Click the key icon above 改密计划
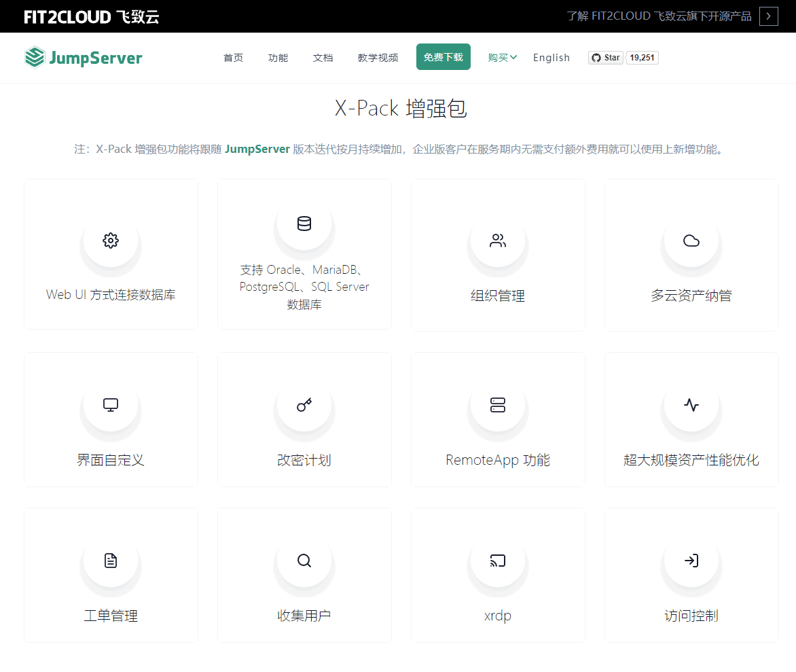Image resolution: width=796 pixels, height=672 pixels. coord(304,405)
